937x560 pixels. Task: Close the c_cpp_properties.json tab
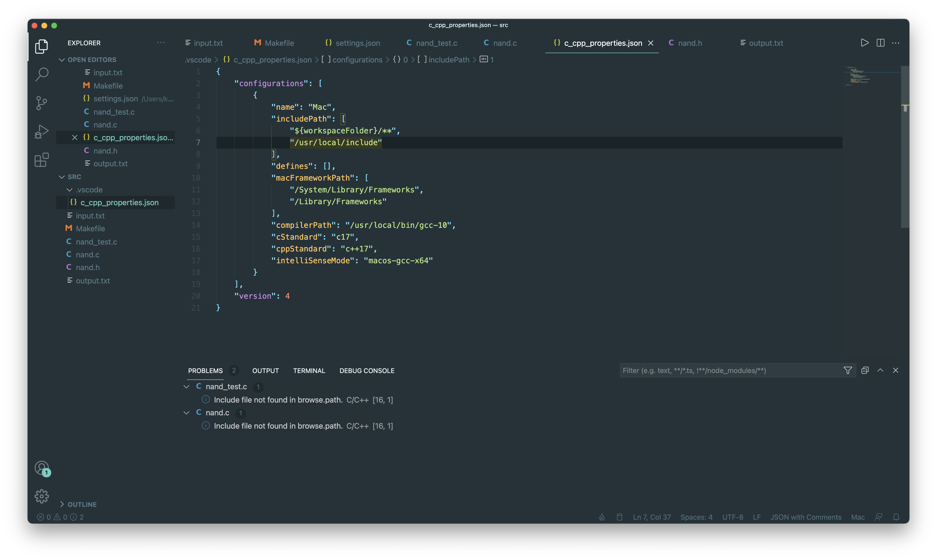pos(651,43)
